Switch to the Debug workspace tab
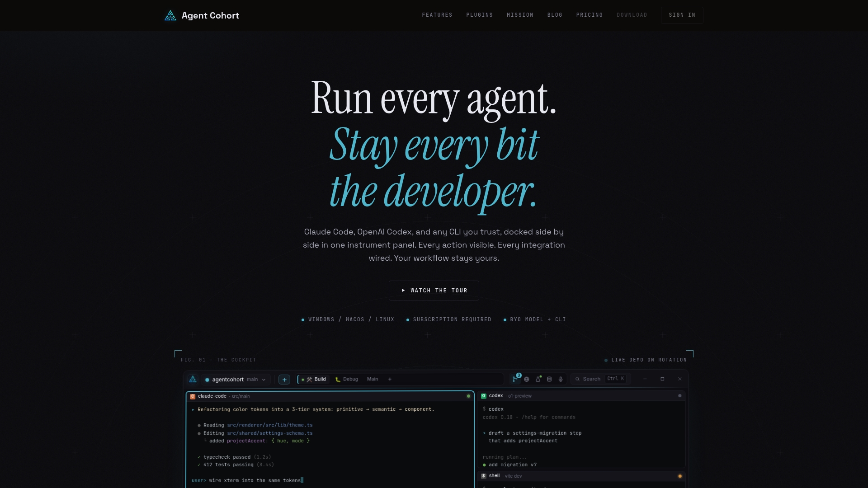The width and height of the screenshot is (868, 488). pyautogui.click(x=347, y=379)
